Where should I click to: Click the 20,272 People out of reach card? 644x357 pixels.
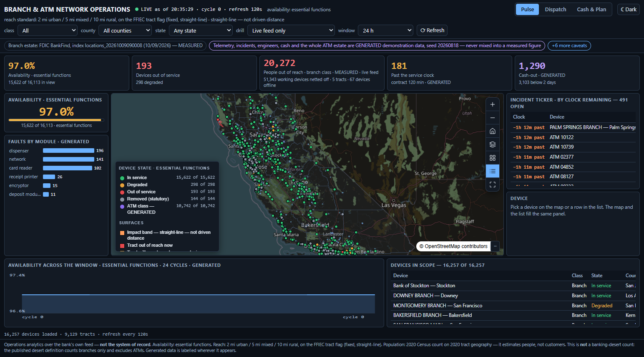322,73
